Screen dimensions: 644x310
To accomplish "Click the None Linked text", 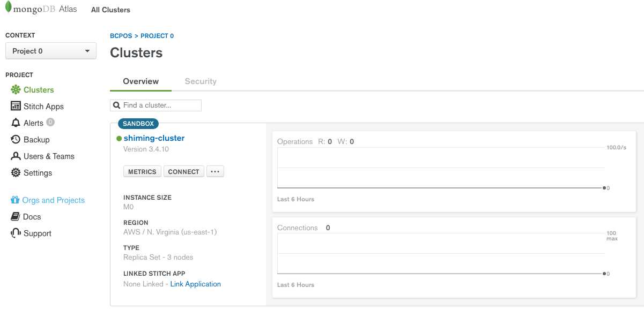I will [143, 284].
